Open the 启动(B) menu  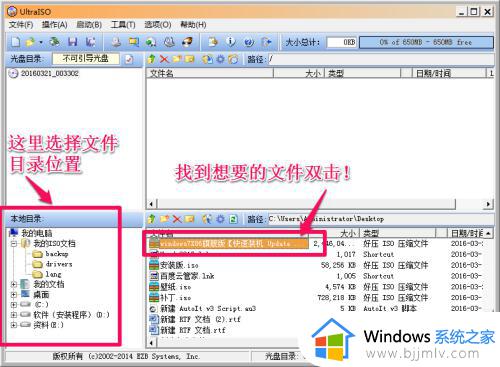point(89,25)
